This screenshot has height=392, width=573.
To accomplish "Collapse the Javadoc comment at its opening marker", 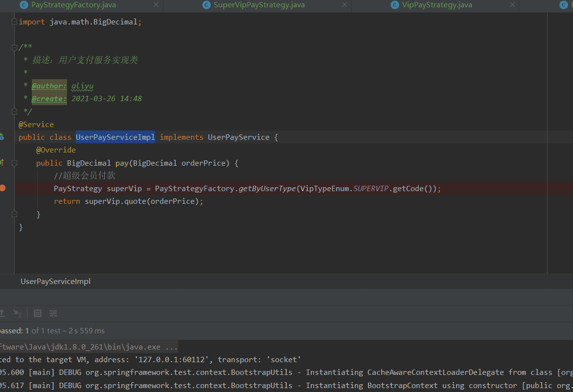I will click(x=14, y=47).
